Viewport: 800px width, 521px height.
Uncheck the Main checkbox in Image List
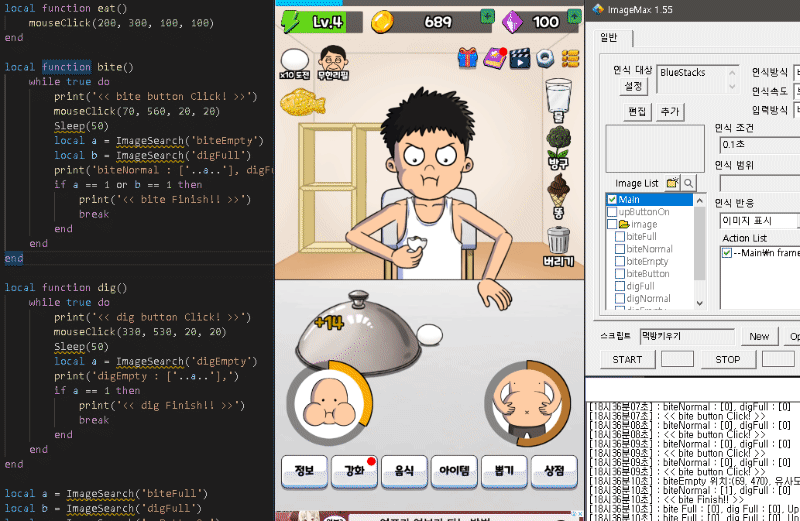coord(612,200)
